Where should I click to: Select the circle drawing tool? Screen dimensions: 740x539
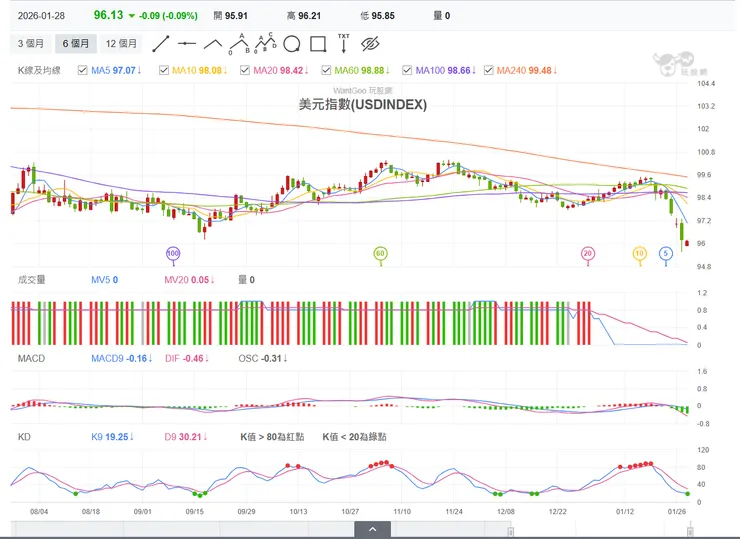[x=292, y=43]
